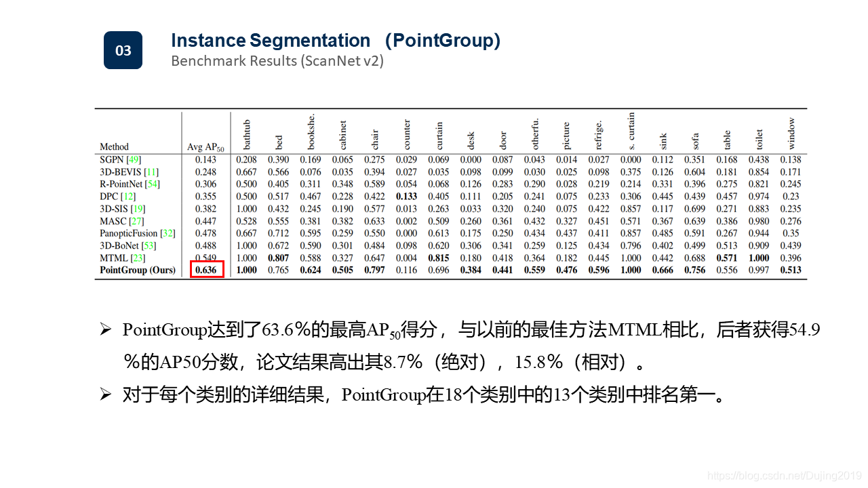Open citation [12] next to DPC
868x488 pixels.
(x=128, y=197)
